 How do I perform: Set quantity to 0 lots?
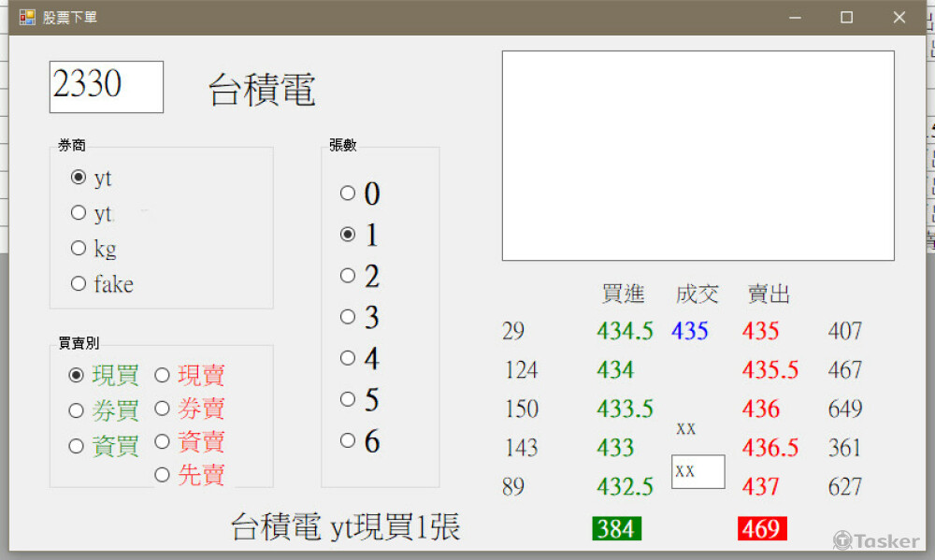click(348, 194)
